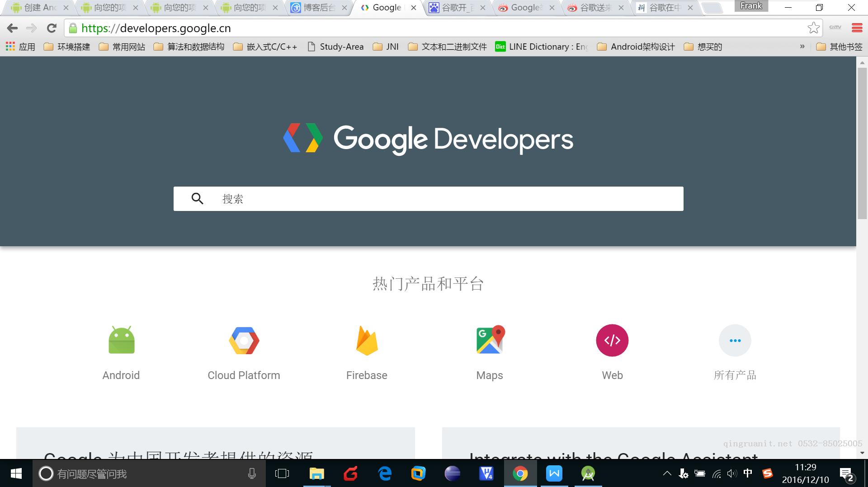Open the 其他书签 folder
This screenshot has height=487, width=868.
(x=840, y=47)
